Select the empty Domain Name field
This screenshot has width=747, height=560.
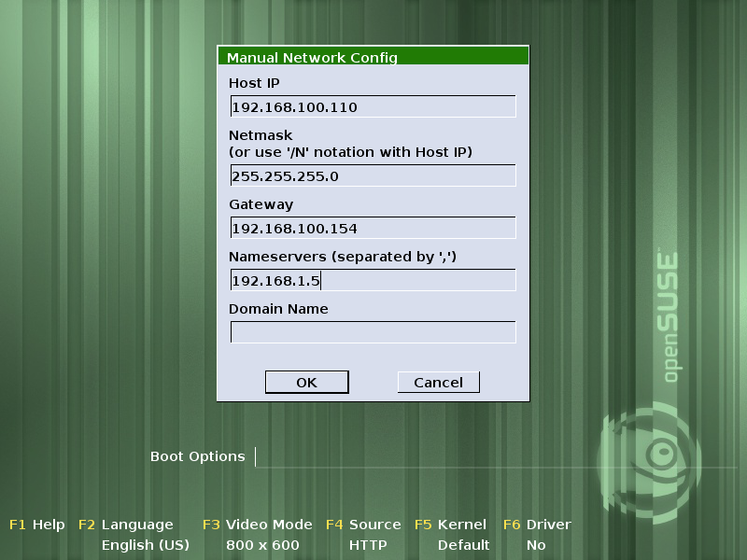[x=373, y=332]
